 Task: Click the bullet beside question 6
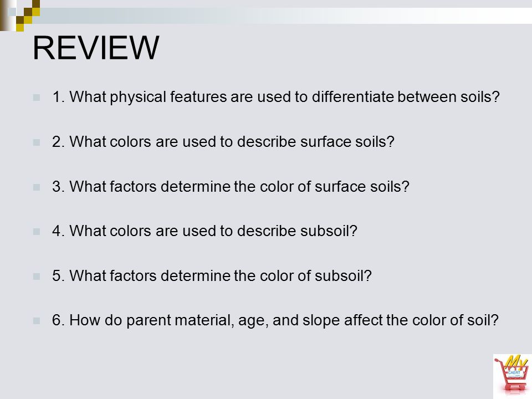(37, 321)
